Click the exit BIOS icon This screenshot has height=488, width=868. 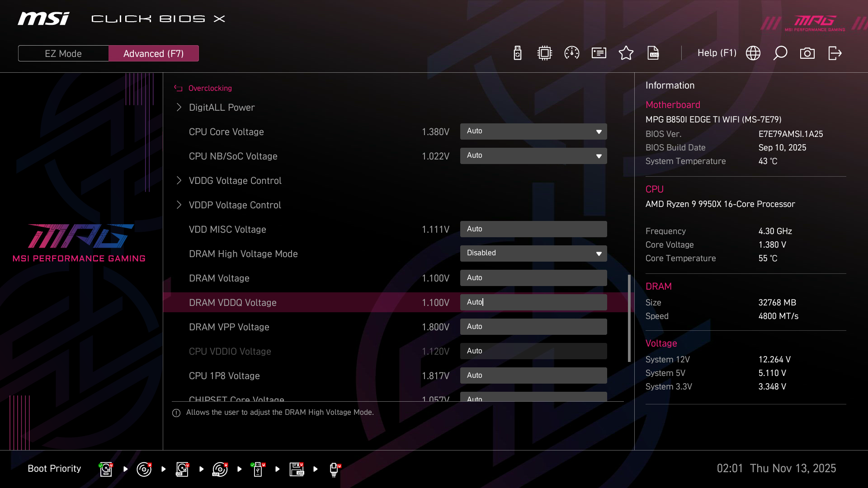click(835, 53)
